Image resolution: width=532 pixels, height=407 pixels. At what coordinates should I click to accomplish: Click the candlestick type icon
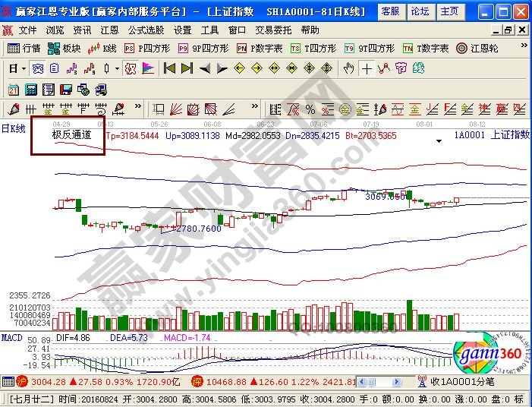point(106,69)
